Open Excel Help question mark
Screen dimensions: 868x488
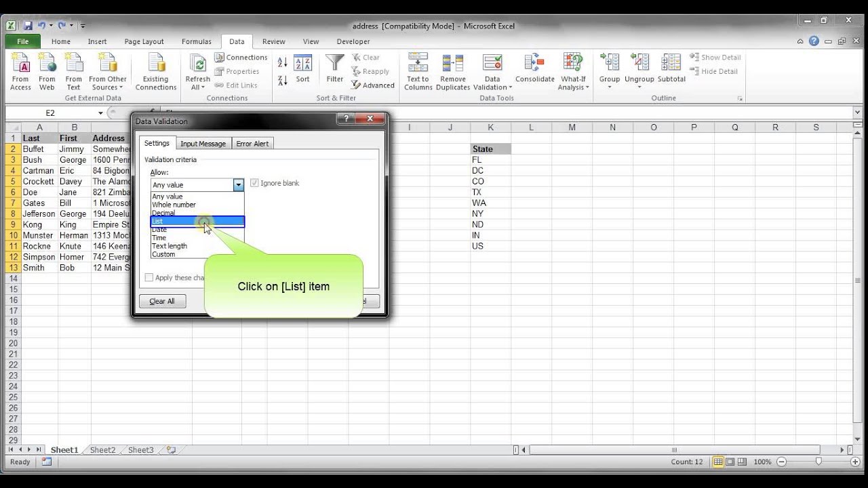(814, 41)
